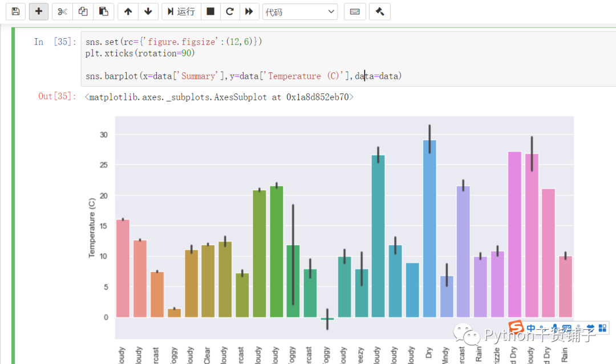This screenshot has height=364, width=616.
Task: Click the first pink bar in the chart
Action: (123, 268)
